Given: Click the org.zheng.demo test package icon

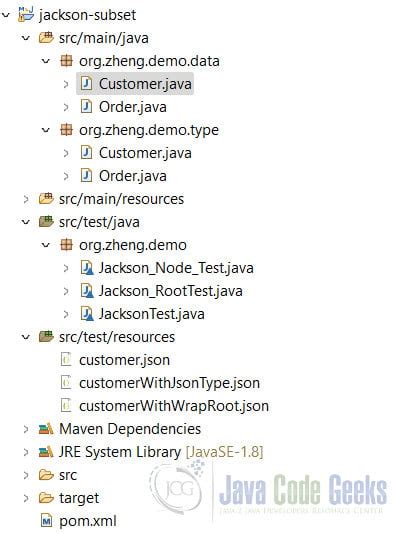Looking at the screenshot, I should 66,245.
